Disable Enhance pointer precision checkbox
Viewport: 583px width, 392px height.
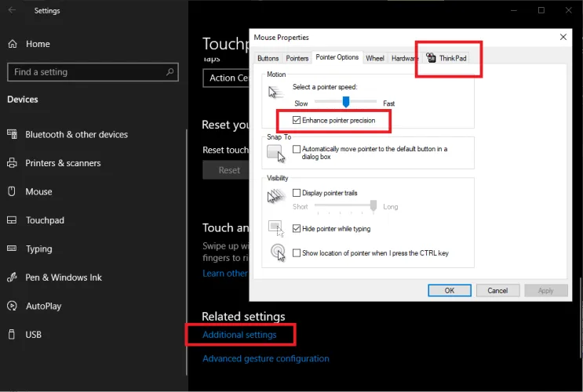(x=296, y=121)
